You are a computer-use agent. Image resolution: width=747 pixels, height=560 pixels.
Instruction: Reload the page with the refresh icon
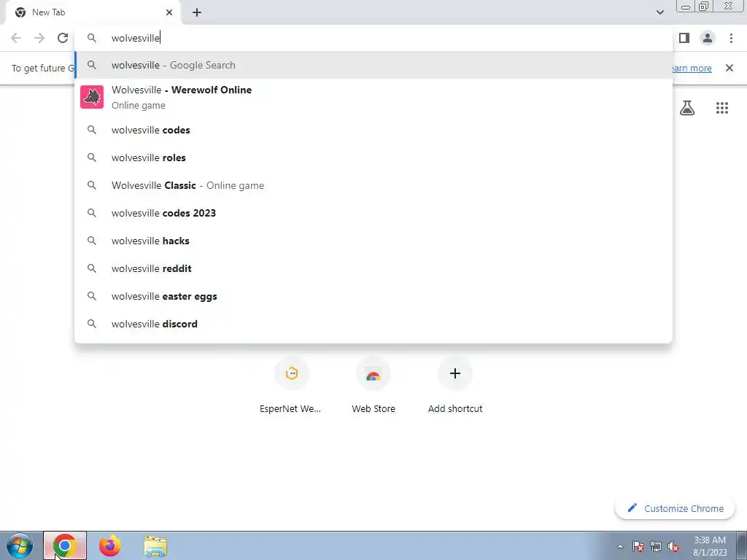coord(63,38)
